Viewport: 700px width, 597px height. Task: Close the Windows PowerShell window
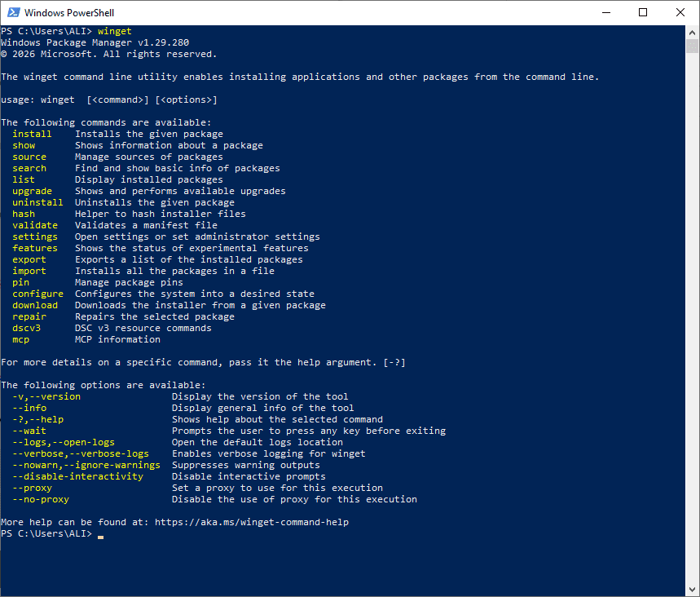680,12
